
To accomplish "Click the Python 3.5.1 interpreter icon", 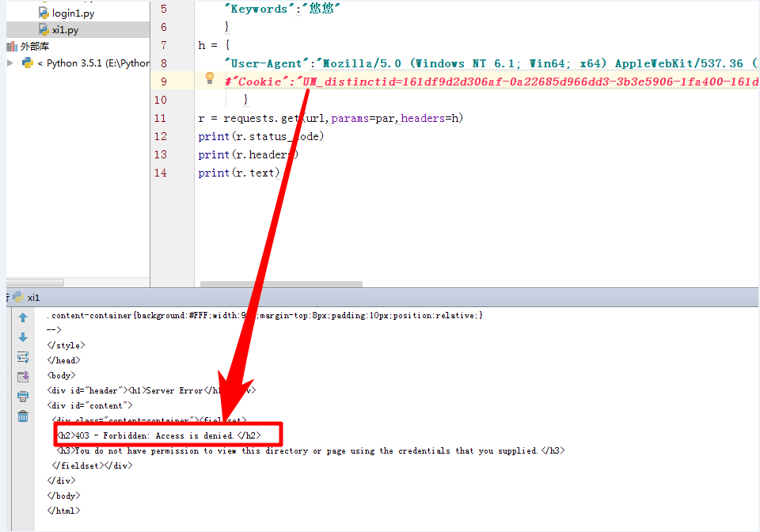I will tap(28, 63).
